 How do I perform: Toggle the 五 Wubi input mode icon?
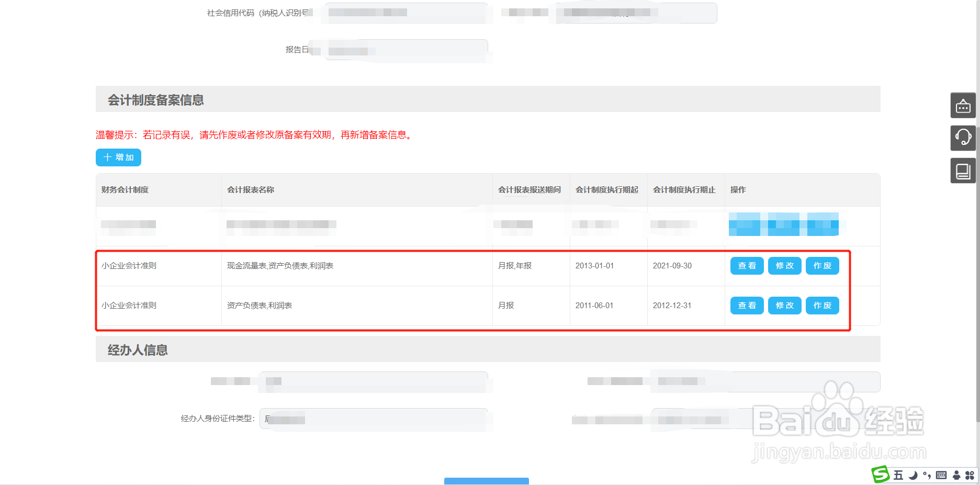(898, 475)
